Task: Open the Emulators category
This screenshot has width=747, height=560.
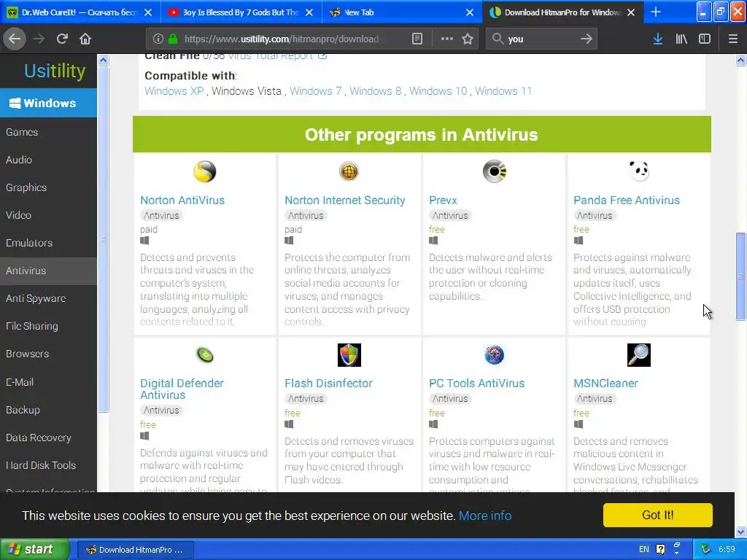Action: pyautogui.click(x=49, y=243)
